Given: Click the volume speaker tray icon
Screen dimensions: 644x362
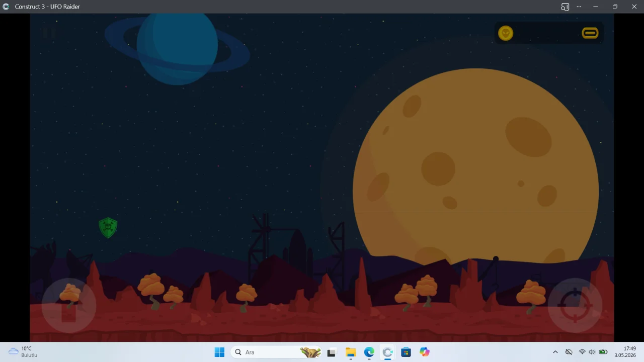Looking at the screenshot, I should pos(592,352).
